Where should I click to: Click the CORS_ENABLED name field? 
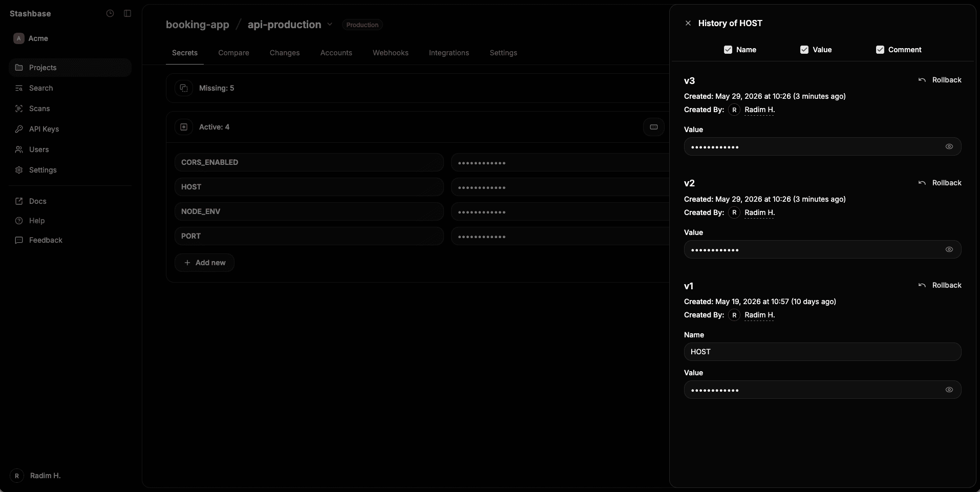click(x=309, y=162)
